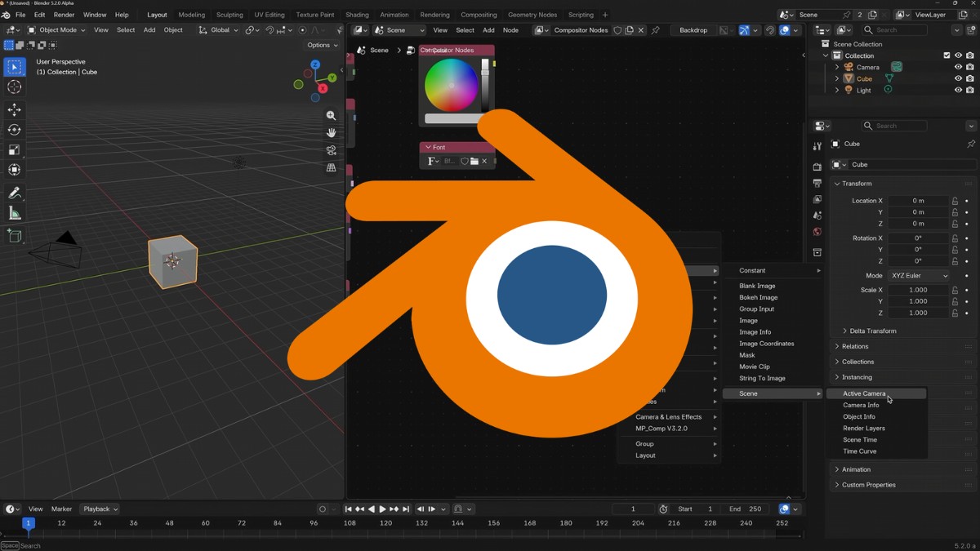Image resolution: width=980 pixels, height=551 pixels.
Task: Switch orthographic perspective grid icon
Action: [x=331, y=167]
